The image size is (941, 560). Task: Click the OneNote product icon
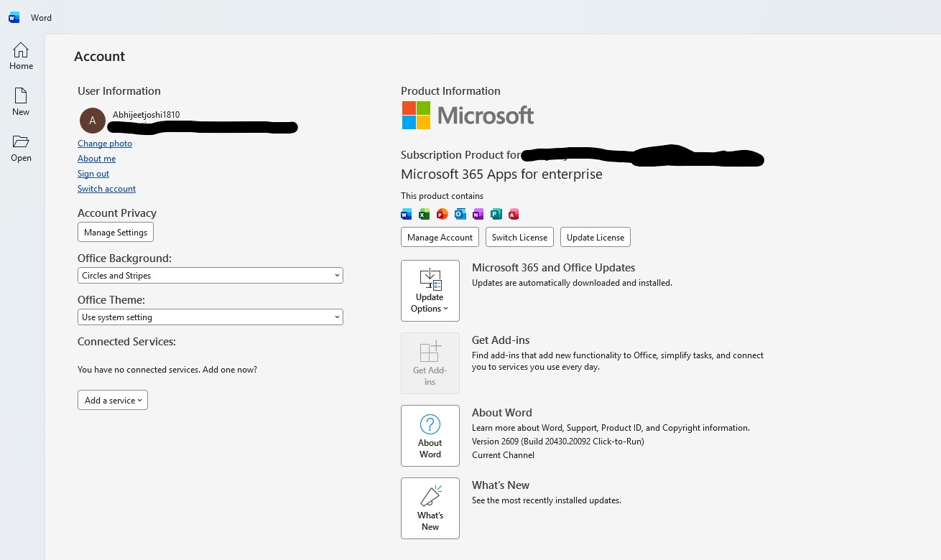click(x=478, y=214)
